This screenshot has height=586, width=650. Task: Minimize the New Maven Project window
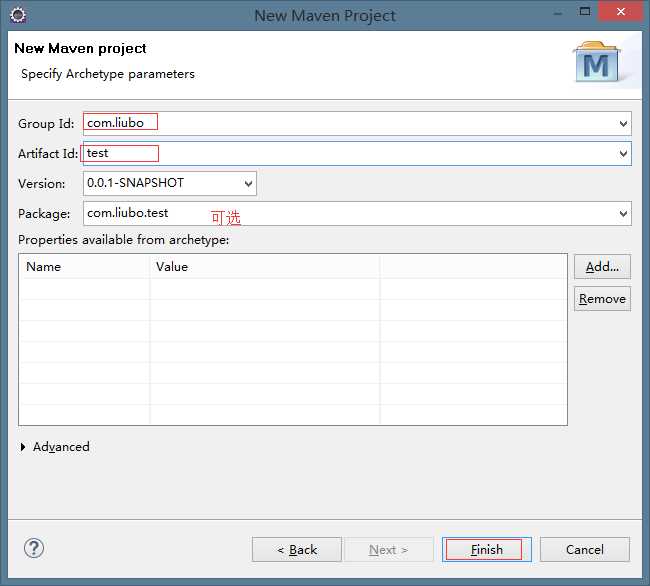tap(558, 12)
